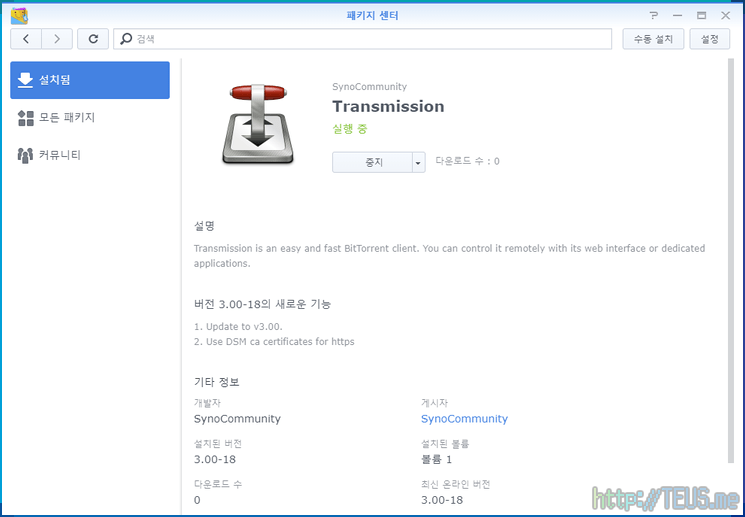Refresh the package list
This screenshot has height=517, width=745.
[x=93, y=39]
